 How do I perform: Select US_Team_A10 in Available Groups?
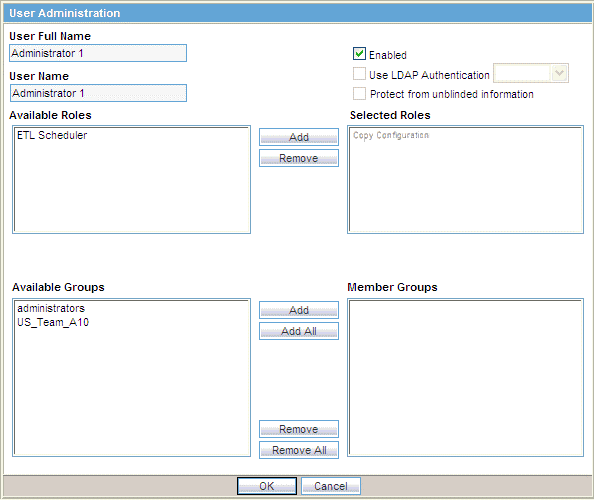tap(53, 322)
